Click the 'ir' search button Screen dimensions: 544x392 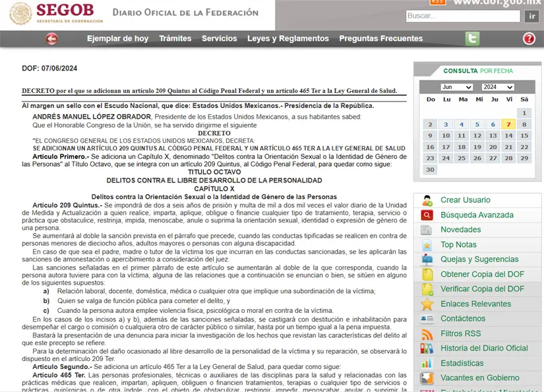point(531,16)
